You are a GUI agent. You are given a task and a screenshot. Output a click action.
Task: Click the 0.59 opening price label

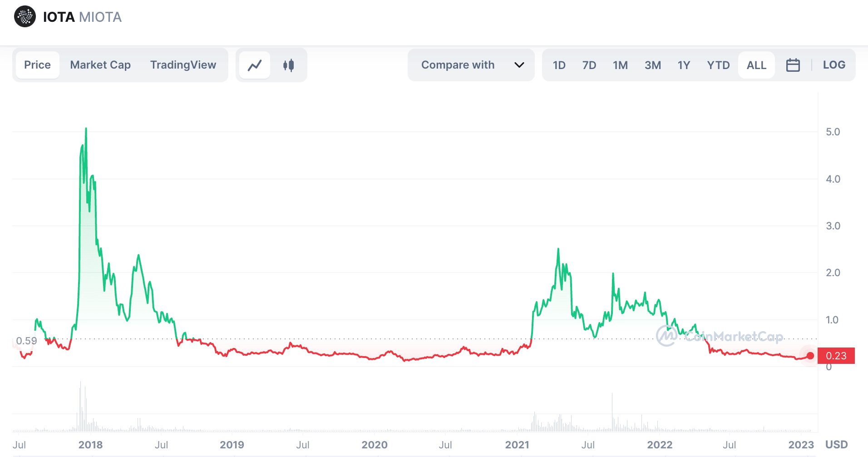26,341
